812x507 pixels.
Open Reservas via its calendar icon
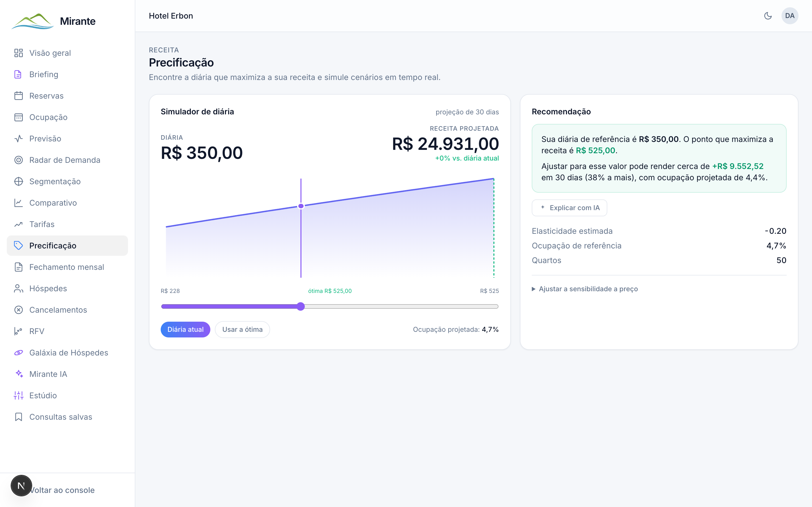pos(18,96)
